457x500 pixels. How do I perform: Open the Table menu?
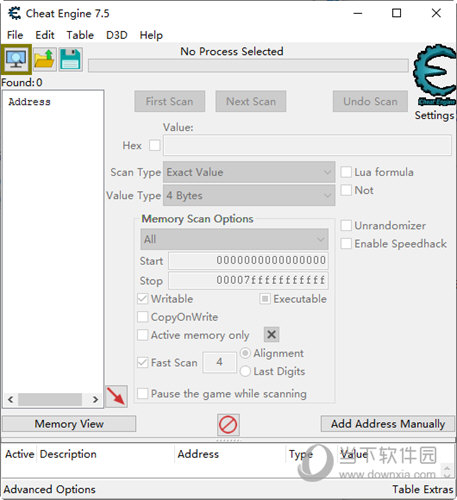click(80, 35)
